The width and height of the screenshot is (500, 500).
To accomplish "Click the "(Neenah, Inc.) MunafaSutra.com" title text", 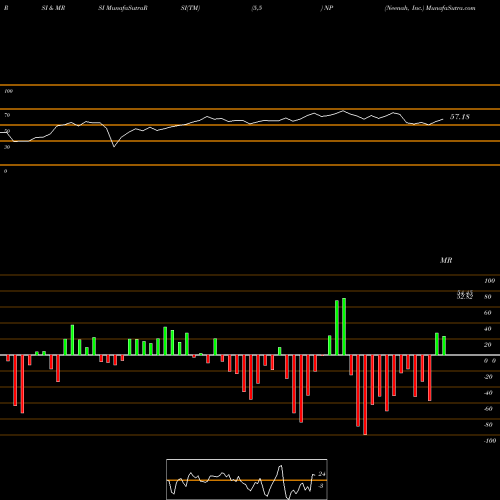I will pyautogui.click(x=430, y=8).
